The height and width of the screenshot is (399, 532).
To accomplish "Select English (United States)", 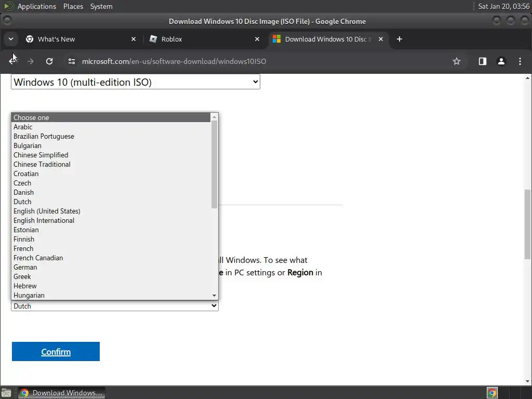I will 111,211.
